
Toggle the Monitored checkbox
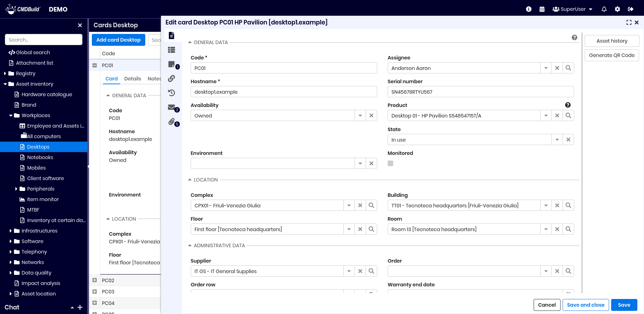(x=390, y=163)
